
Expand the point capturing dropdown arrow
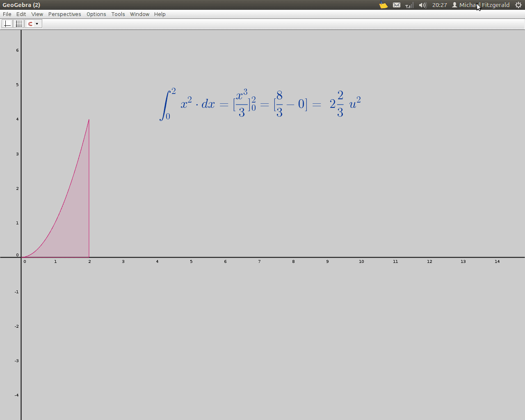click(x=37, y=24)
